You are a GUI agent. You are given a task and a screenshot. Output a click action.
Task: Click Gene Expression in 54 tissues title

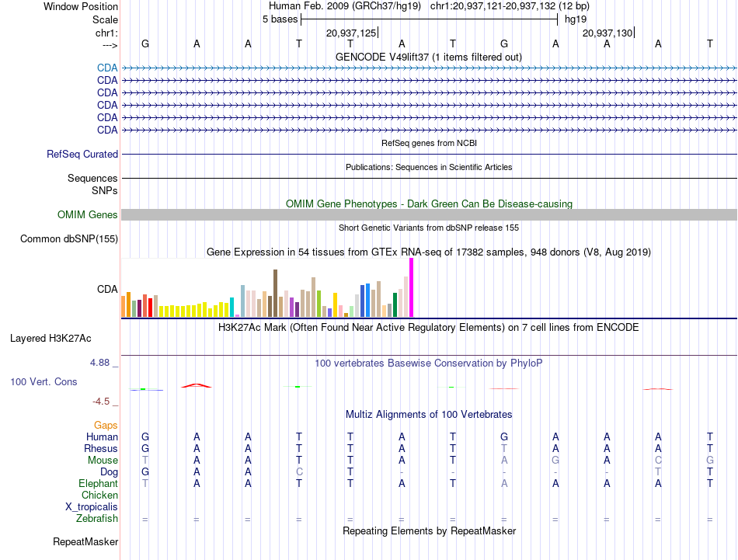pyautogui.click(x=429, y=252)
